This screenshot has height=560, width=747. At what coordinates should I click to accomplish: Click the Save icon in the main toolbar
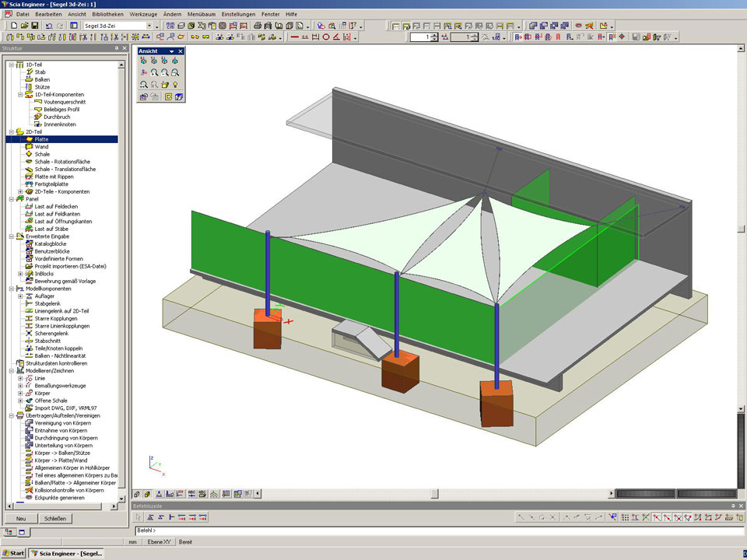click(x=35, y=26)
